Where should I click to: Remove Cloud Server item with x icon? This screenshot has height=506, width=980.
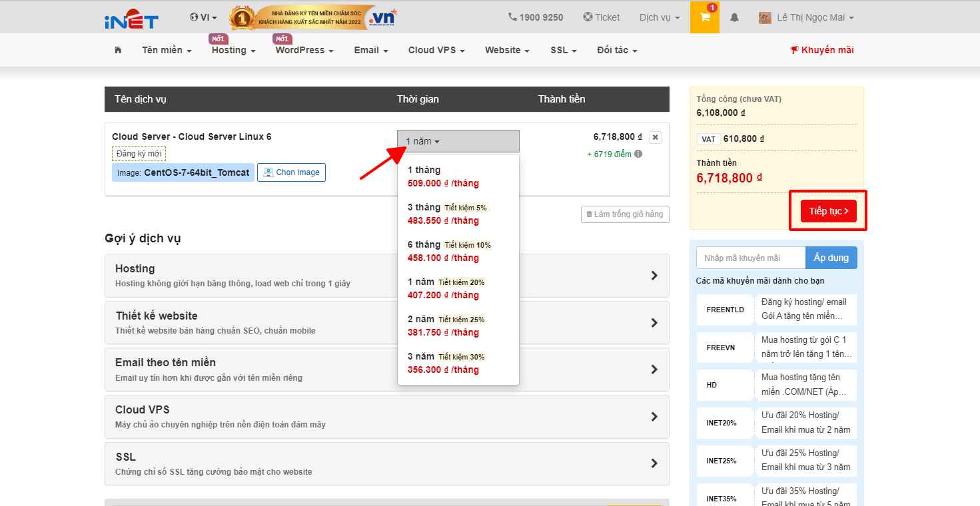656,137
